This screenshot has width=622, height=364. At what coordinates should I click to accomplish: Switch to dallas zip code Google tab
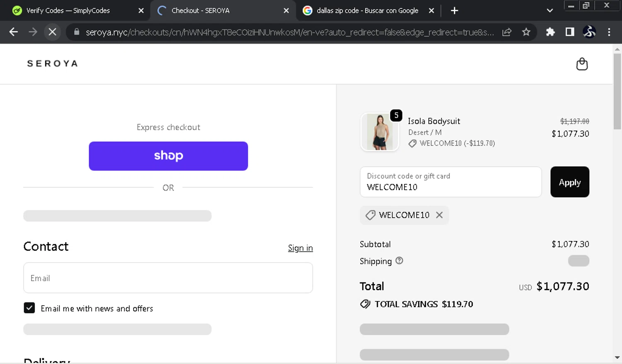click(x=367, y=11)
